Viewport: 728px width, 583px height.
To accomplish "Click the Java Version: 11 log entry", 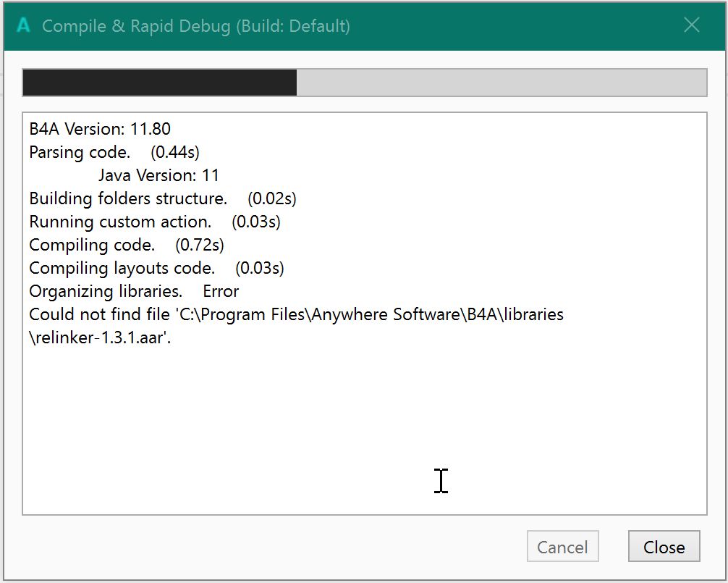I will tap(158, 176).
